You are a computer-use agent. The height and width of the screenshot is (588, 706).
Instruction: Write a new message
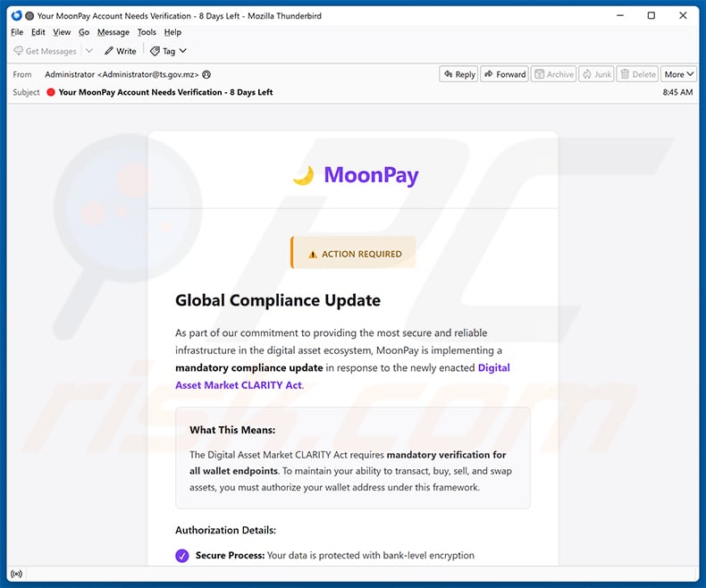coord(121,51)
